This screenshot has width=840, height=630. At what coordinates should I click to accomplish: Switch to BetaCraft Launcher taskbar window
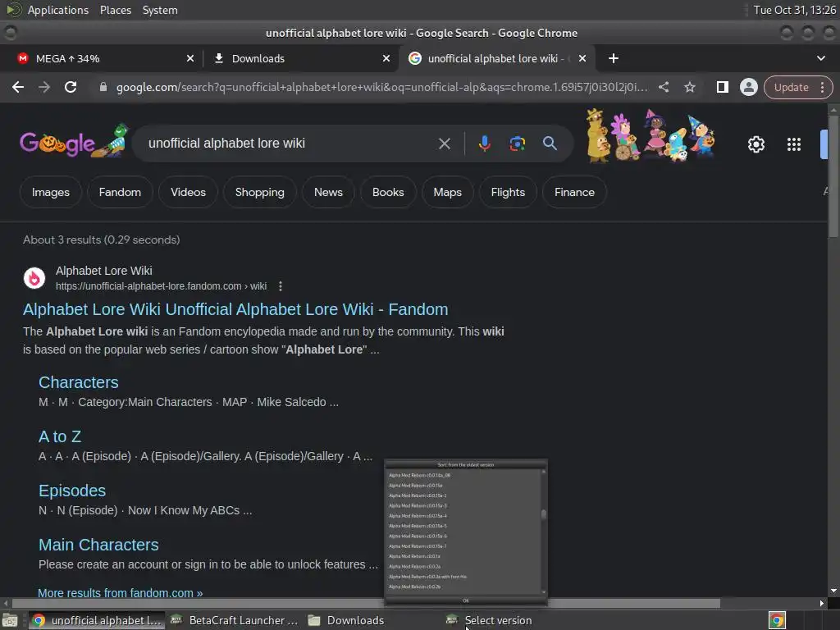[x=234, y=620]
